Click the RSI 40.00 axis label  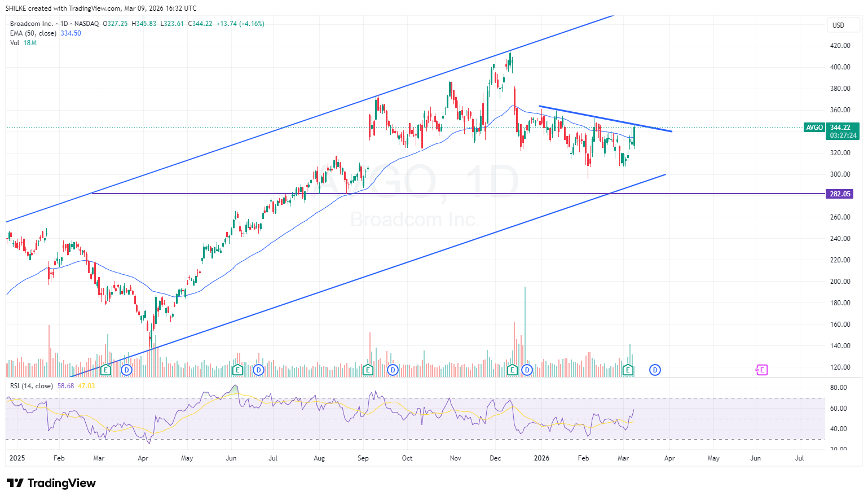point(839,429)
